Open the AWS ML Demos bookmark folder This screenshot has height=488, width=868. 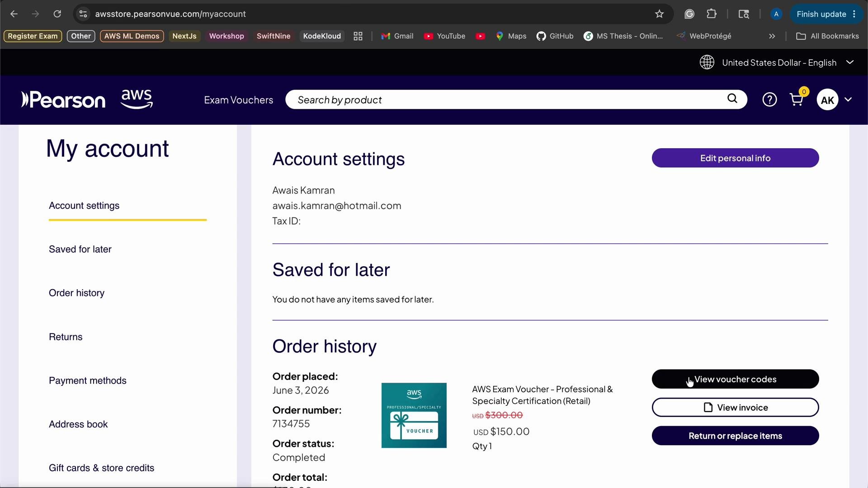tap(132, 36)
